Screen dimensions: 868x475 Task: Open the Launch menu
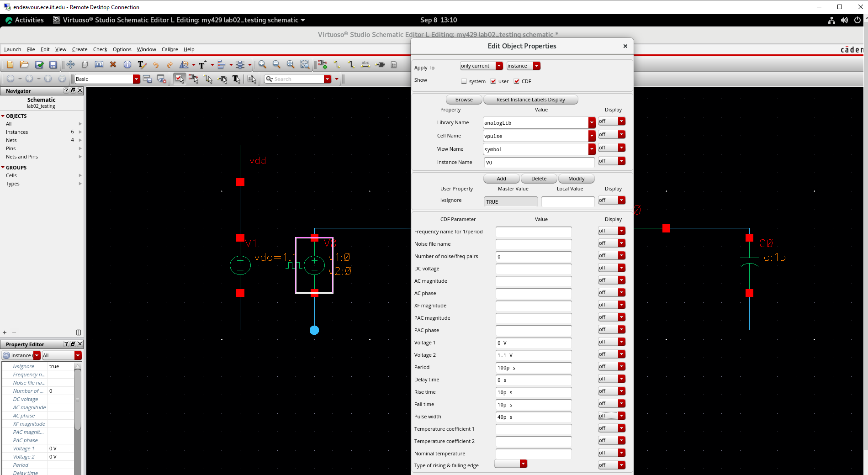[x=12, y=49]
